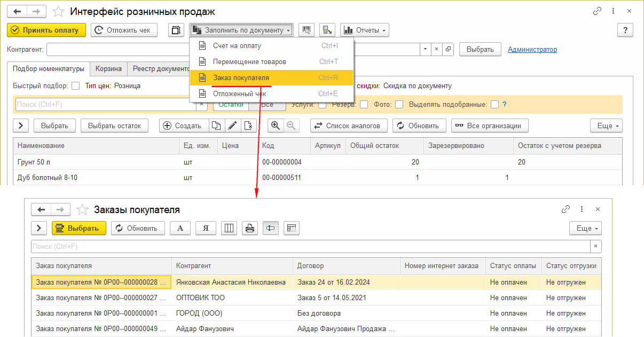Select the order row for ОПТОВИК ТОО
Image resolution: width=644 pixels, height=337 pixels.
[x=200, y=297]
